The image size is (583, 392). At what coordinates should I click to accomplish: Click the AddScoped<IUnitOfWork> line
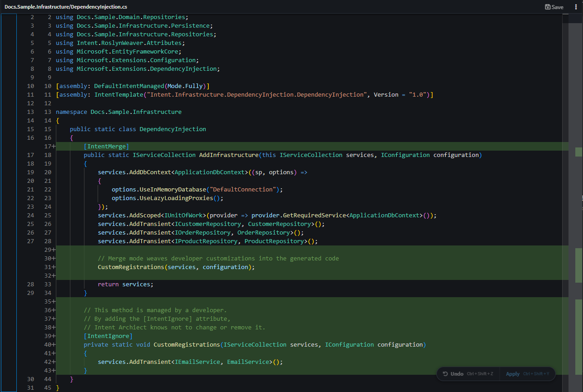(267, 215)
